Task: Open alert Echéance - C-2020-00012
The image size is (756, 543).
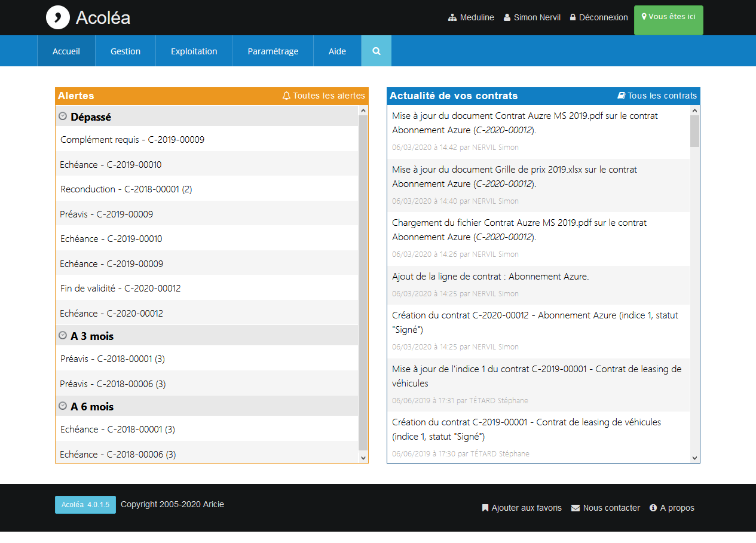Action: click(207, 313)
